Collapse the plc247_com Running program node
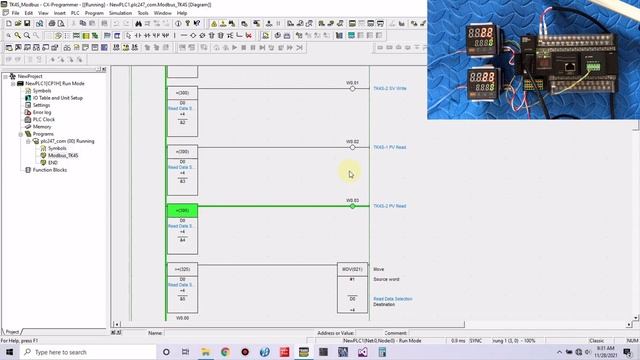640x360 pixels. (x=28, y=141)
